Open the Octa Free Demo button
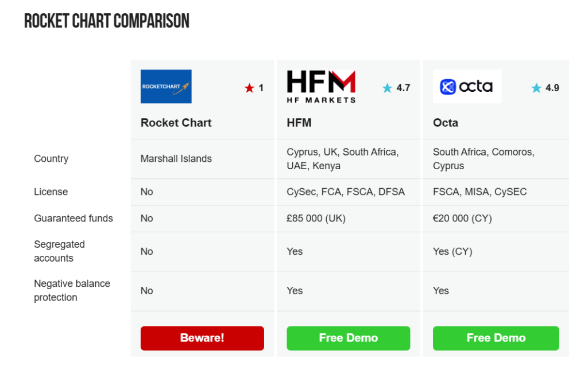Viewport: 588px width, 366px height. (496, 338)
